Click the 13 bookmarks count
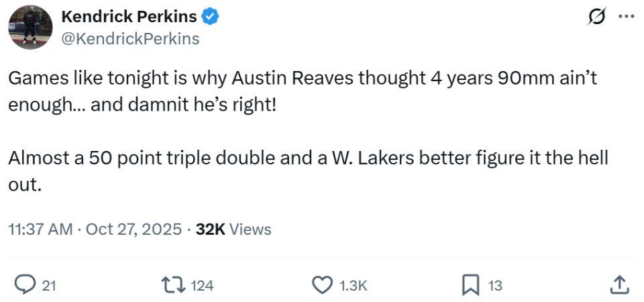The image size is (644, 302). click(494, 286)
